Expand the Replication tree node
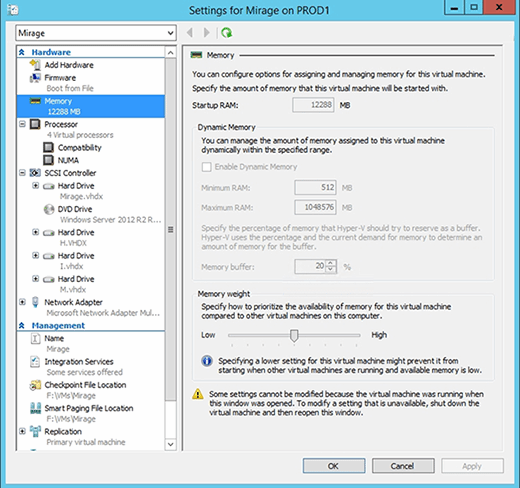The height and width of the screenshot is (488, 520). 22,431
